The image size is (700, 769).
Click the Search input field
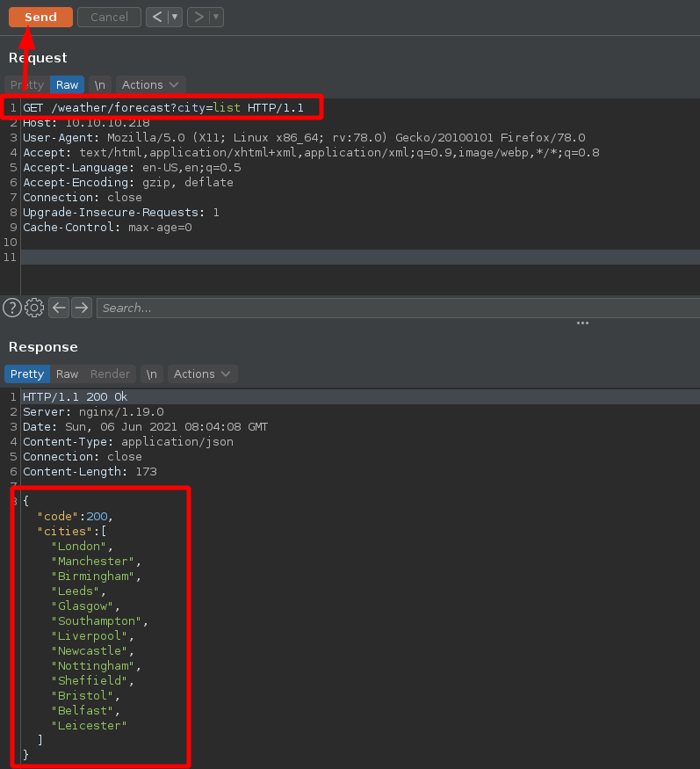[x=395, y=308]
